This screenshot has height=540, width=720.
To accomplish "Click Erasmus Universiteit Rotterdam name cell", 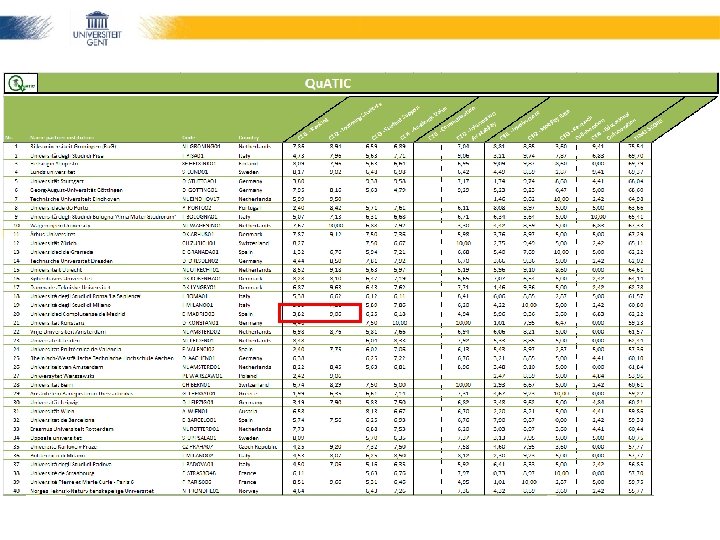I will (x=72, y=429).
